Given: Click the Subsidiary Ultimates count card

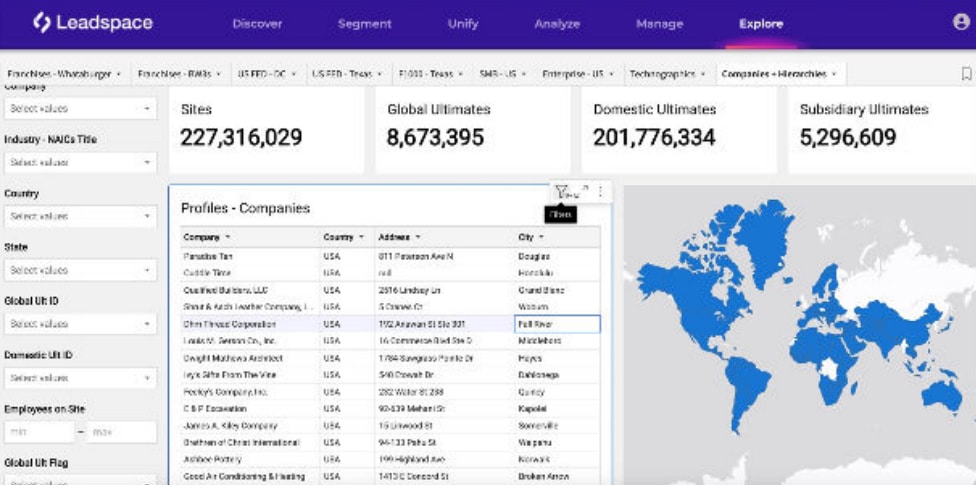Looking at the screenshot, I should [x=882, y=130].
